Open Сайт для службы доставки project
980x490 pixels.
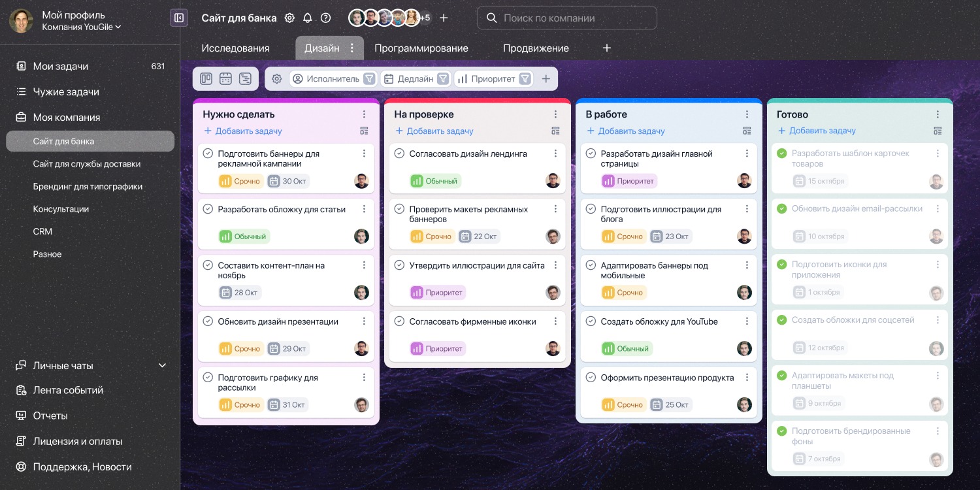tap(87, 164)
